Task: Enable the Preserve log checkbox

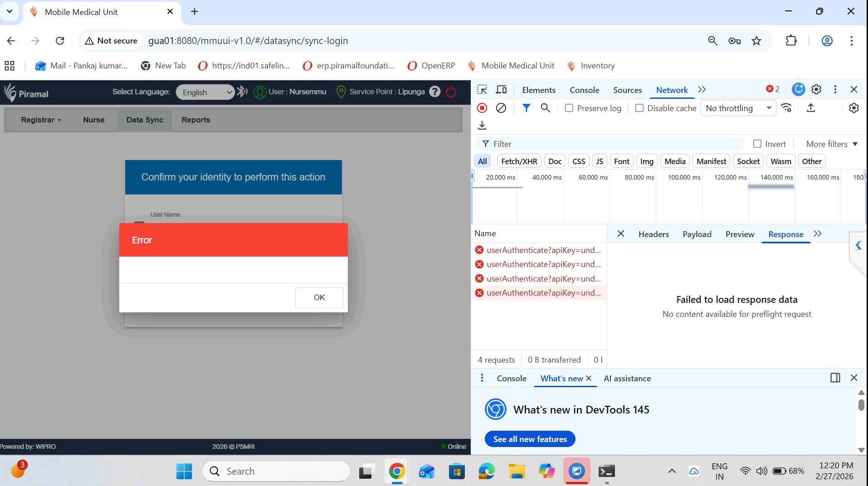Action: click(x=569, y=108)
